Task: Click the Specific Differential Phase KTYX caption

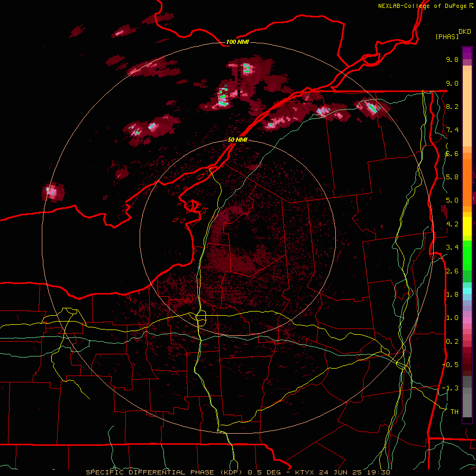Action: [x=238, y=472]
